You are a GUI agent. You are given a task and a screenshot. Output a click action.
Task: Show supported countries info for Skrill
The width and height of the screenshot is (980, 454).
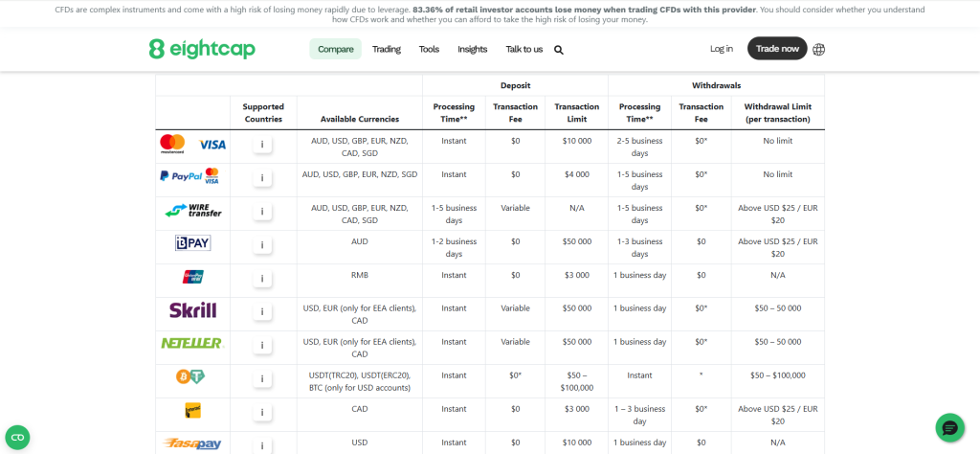pyautogui.click(x=262, y=312)
